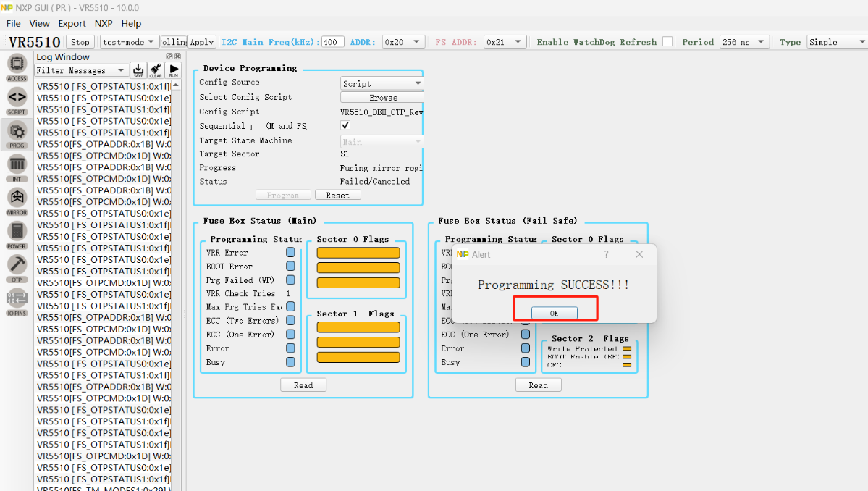Viewport: 868px width, 491px height.
Task: Open the Config Source Script dropdown
Action: coord(382,83)
